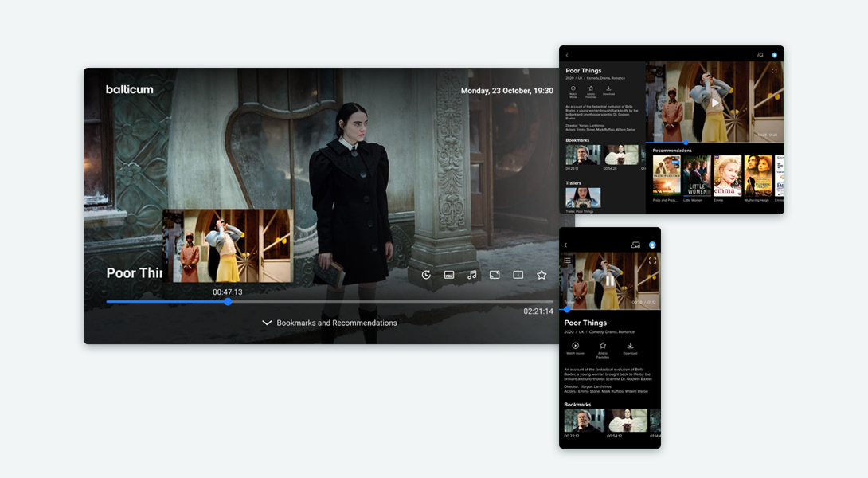Screen dimensions: 868x478
Task: Open the 00:54:12 bookmark in phone view
Action: coord(628,421)
